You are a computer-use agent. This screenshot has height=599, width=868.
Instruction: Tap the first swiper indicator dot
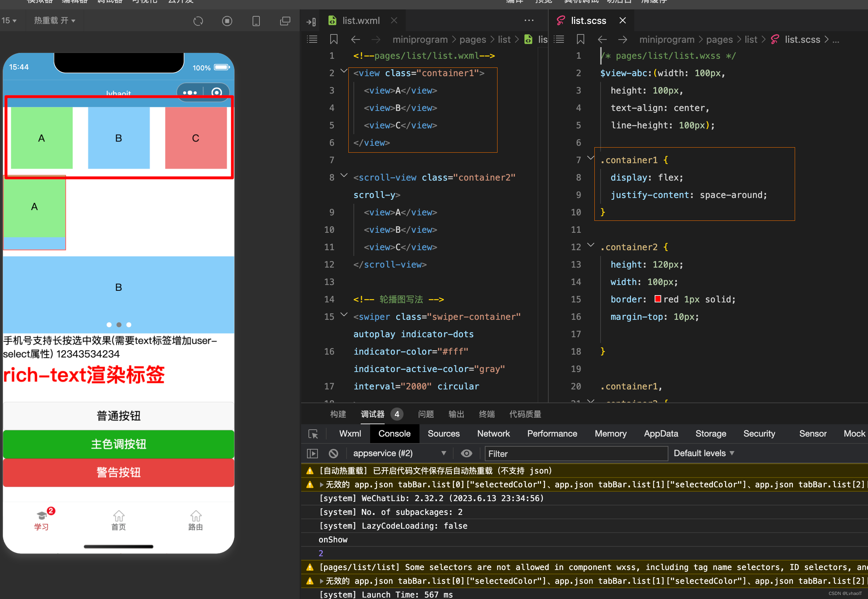coord(109,325)
